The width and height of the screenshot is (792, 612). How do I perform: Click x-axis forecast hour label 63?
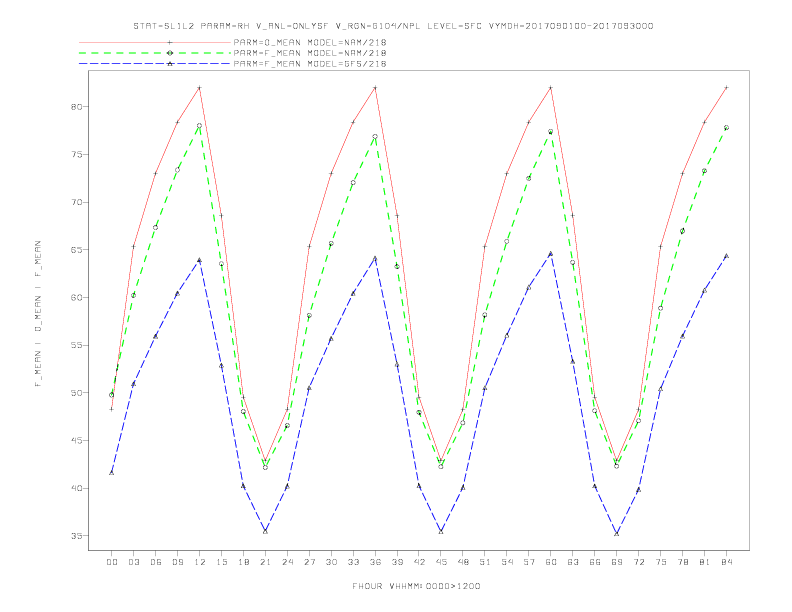[x=573, y=562]
